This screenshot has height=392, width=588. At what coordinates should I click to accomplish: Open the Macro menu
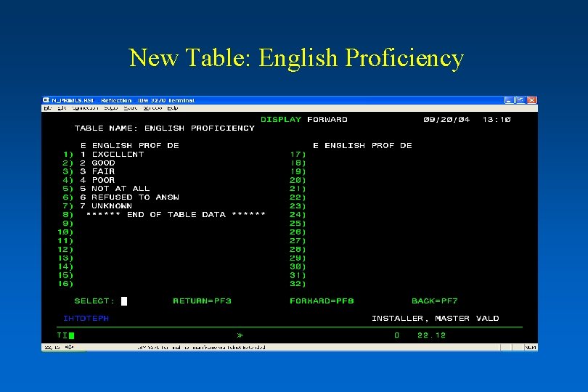pyautogui.click(x=131, y=108)
